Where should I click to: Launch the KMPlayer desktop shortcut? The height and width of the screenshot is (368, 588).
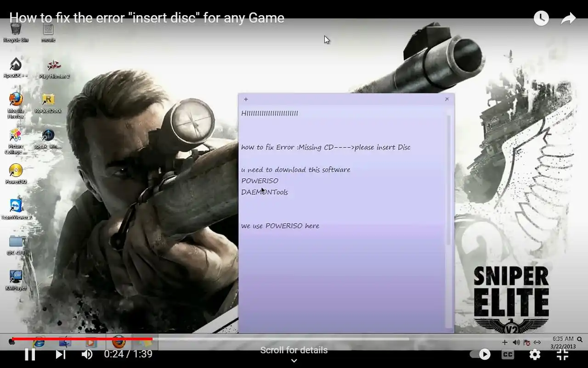click(16, 280)
